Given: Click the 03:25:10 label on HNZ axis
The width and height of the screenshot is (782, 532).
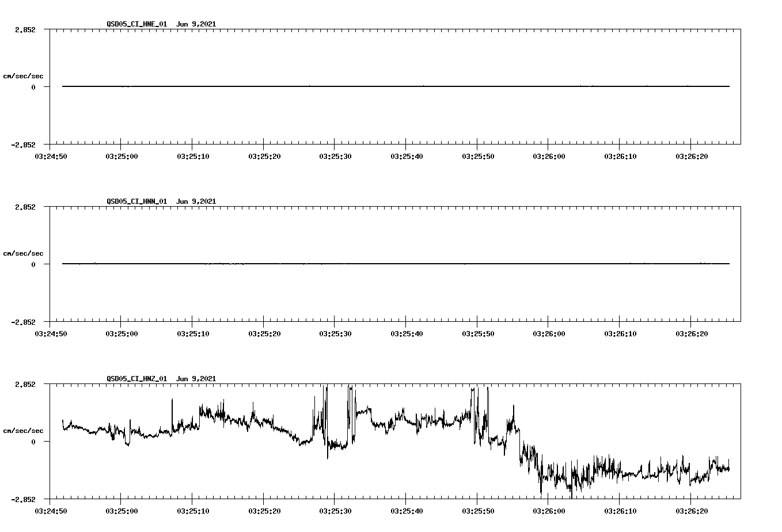Looking at the screenshot, I should click(192, 511).
